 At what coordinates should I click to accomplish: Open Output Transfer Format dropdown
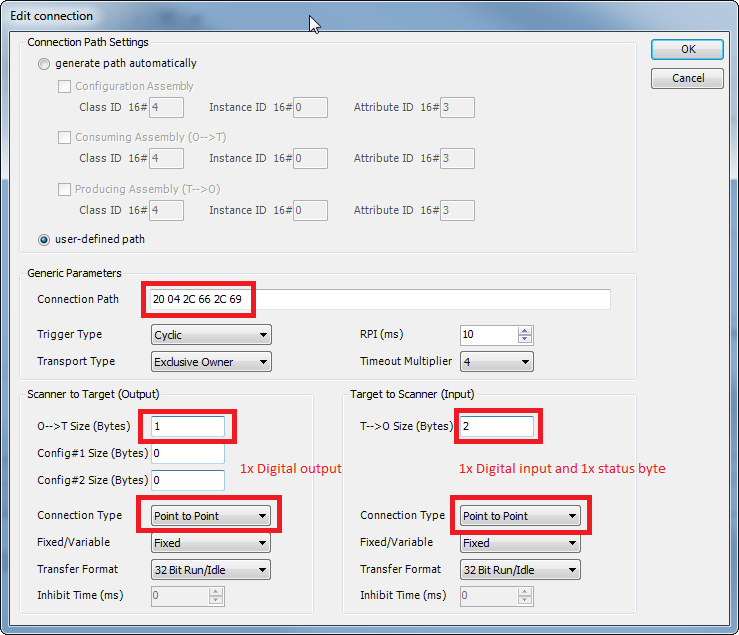coord(211,570)
